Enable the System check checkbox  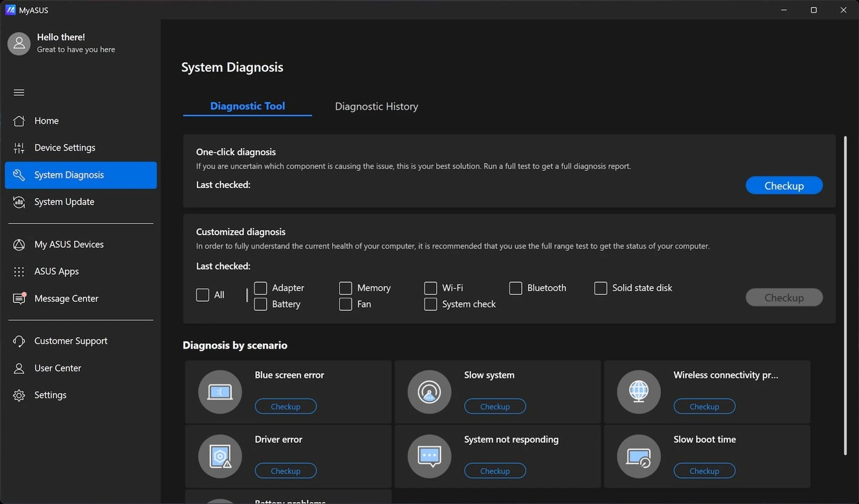(x=430, y=304)
